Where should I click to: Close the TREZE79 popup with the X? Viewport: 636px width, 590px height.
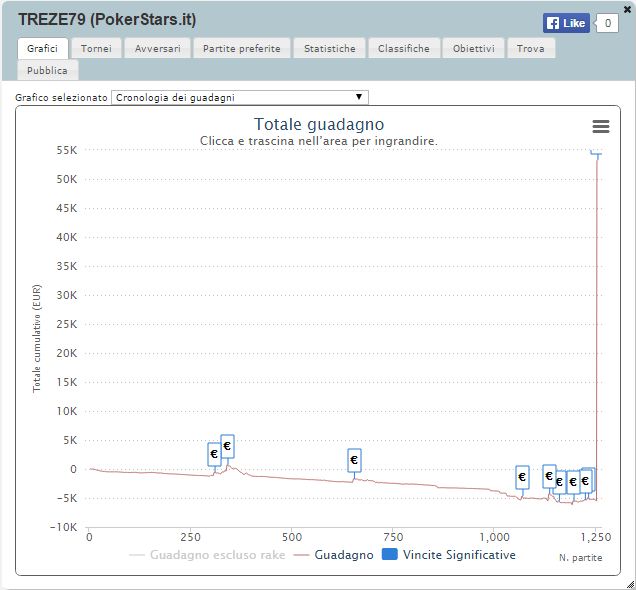point(627,9)
